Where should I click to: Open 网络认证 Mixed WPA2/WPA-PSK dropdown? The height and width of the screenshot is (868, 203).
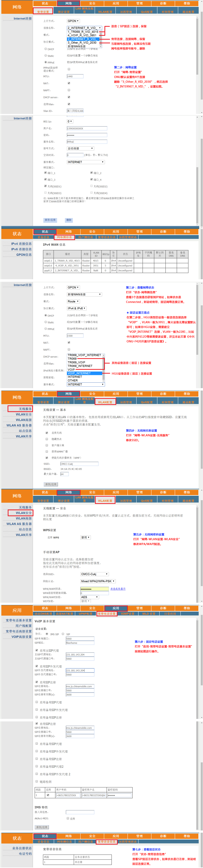98,581
